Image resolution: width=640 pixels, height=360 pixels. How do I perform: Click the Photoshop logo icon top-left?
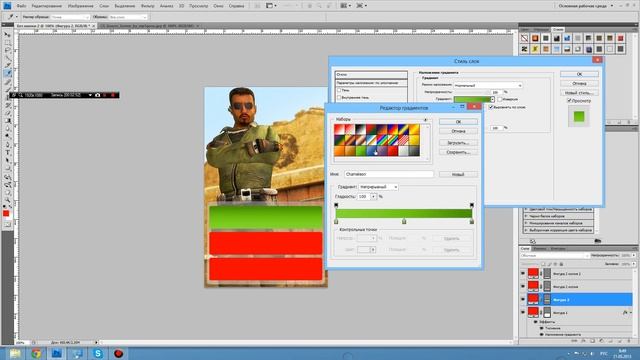[x=7, y=6]
